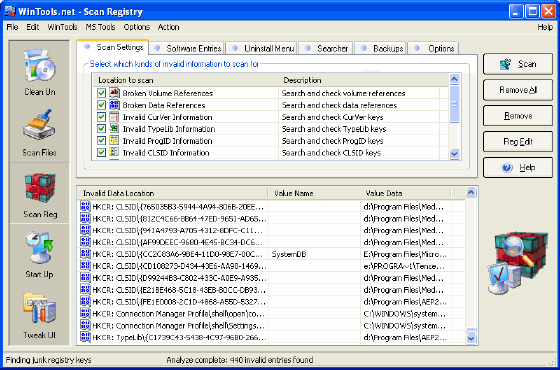Switch to the Searcher tab
The height and width of the screenshot is (370, 560).
(x=326, y=48)
